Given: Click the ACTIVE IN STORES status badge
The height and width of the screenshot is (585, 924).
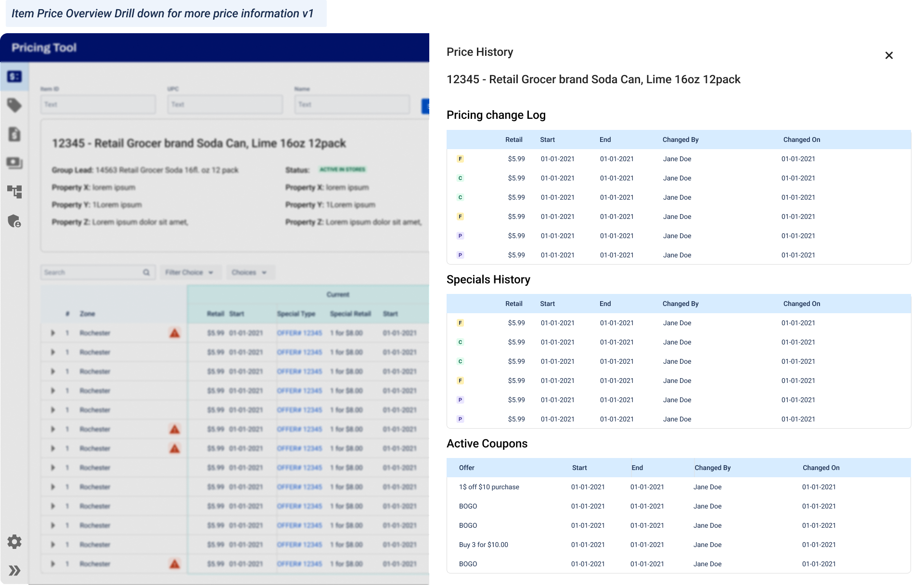Looking at the screenshot, I should click(343, 169).
